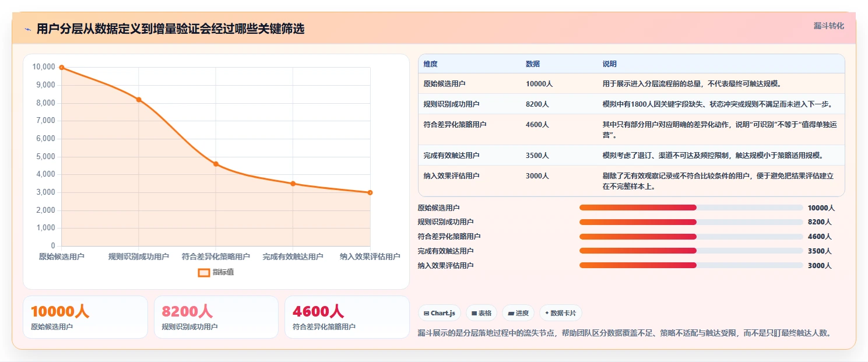Viewport: 868px width, 362px height.
Task: Click the 纳入效果评估用户 progress bar
Action: point(691,265)
